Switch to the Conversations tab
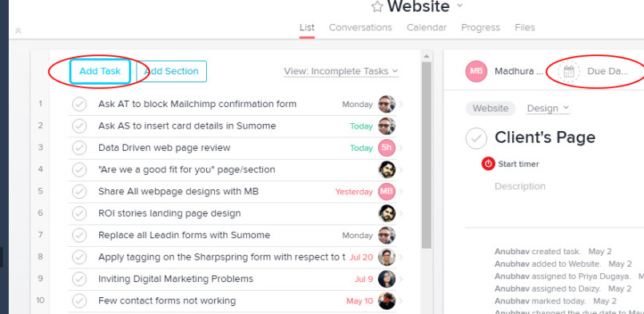 click(x=360, y=27)
